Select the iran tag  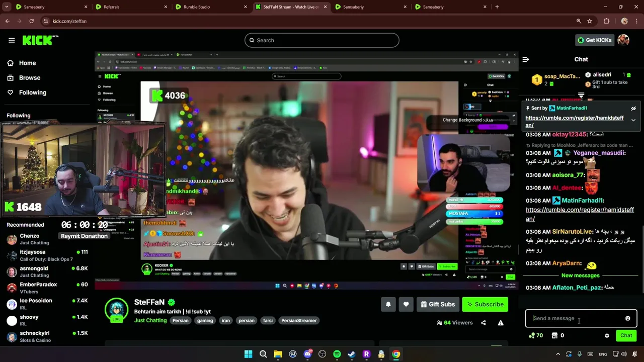[x=225, y=321]
